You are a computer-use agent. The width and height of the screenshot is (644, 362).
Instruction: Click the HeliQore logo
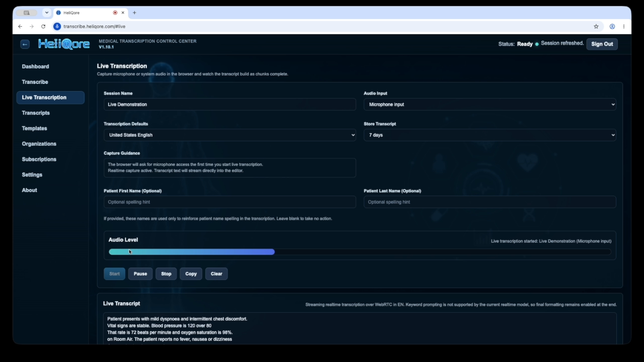tap(64, 44)
